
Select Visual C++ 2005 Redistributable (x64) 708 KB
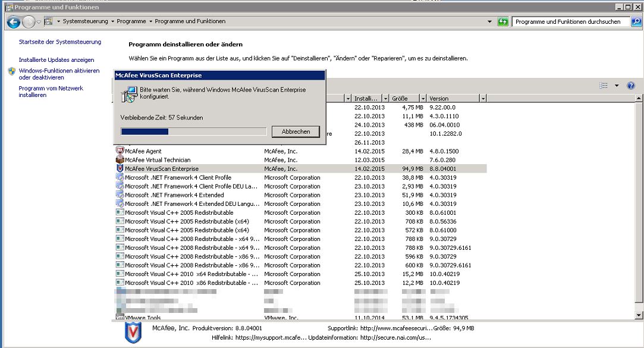301,221
